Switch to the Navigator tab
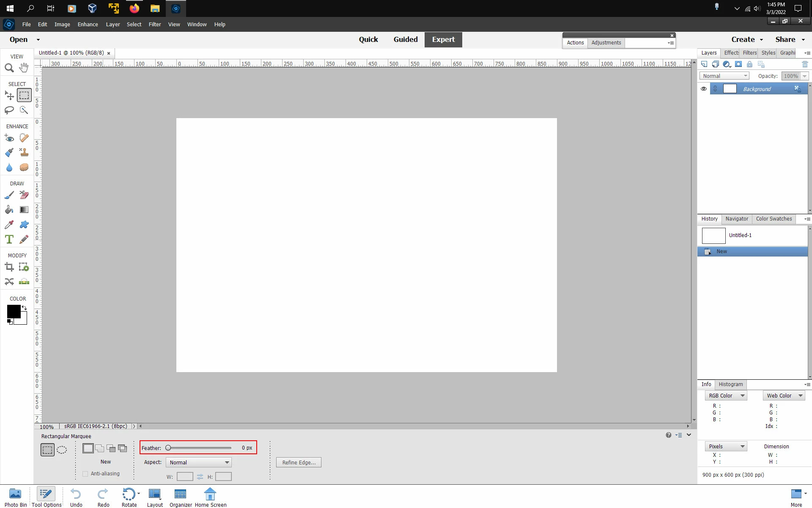812x508 pixels. tap(736, 219)
